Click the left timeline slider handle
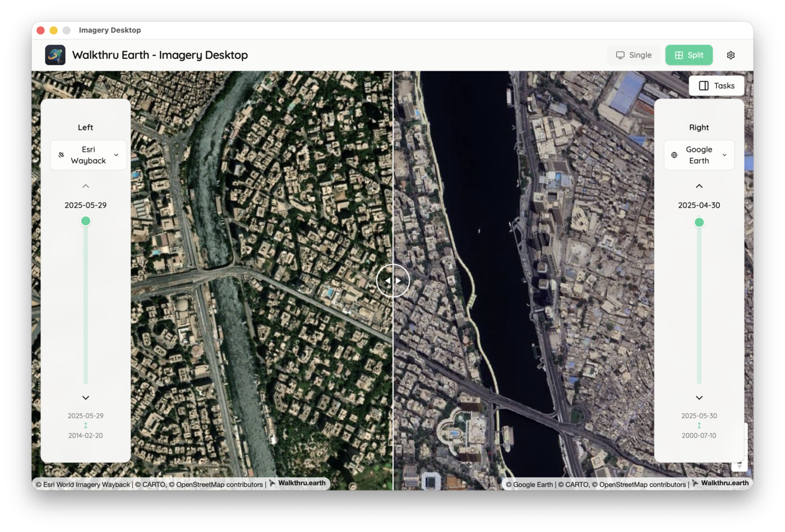Viewport: 785px width, 532px height. [85, 221]
